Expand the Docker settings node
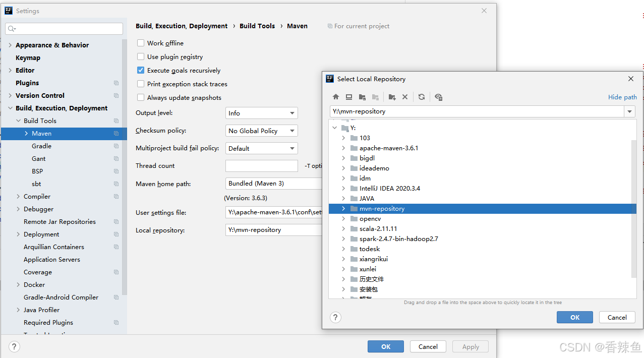The height and width of the screenshot is (358, 644). click(18, 284)
